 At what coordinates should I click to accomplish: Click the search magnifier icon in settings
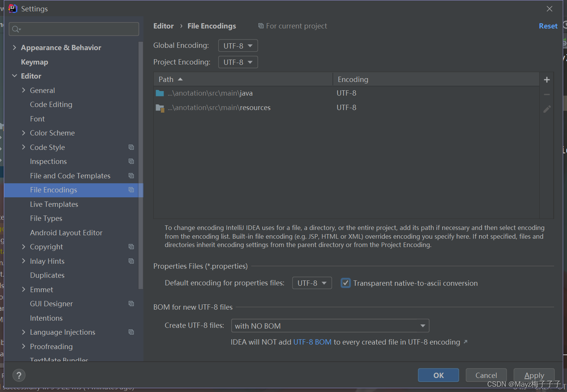pos(16,29)
